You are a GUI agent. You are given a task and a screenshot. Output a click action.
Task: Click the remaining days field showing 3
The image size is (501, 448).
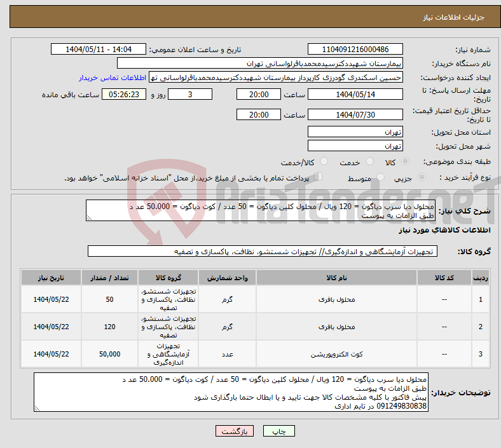point(190,94)
